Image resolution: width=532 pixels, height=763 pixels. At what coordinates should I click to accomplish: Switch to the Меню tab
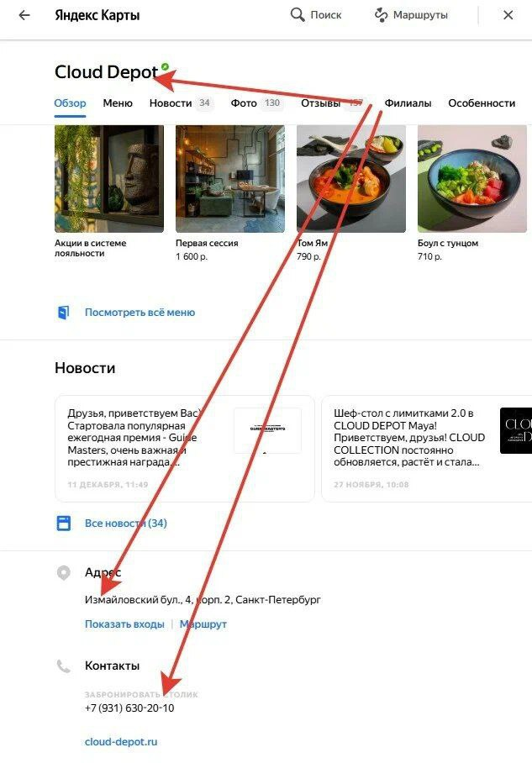118,103
